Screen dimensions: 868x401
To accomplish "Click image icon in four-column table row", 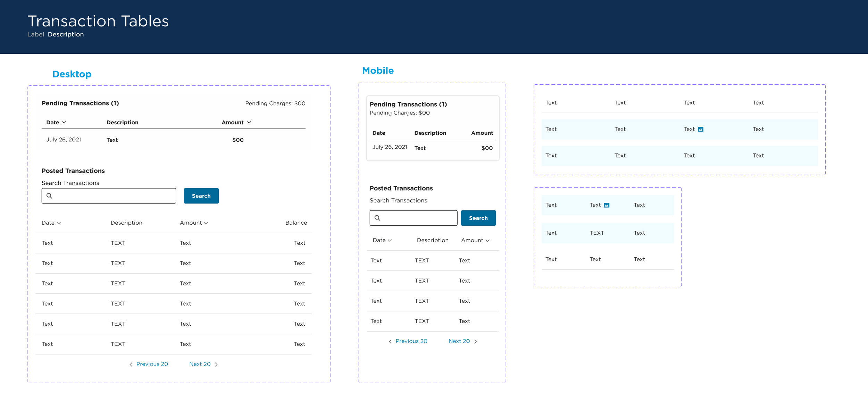I will [701, 130].
